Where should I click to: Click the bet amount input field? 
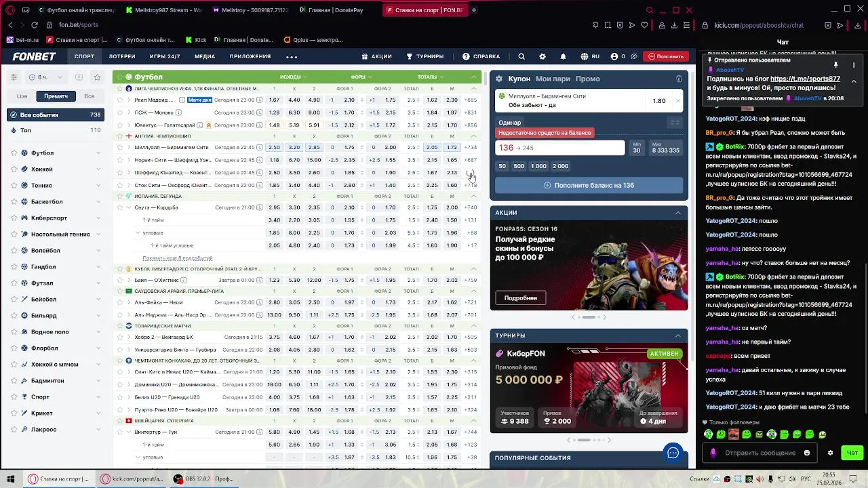[x=560, y=148]
